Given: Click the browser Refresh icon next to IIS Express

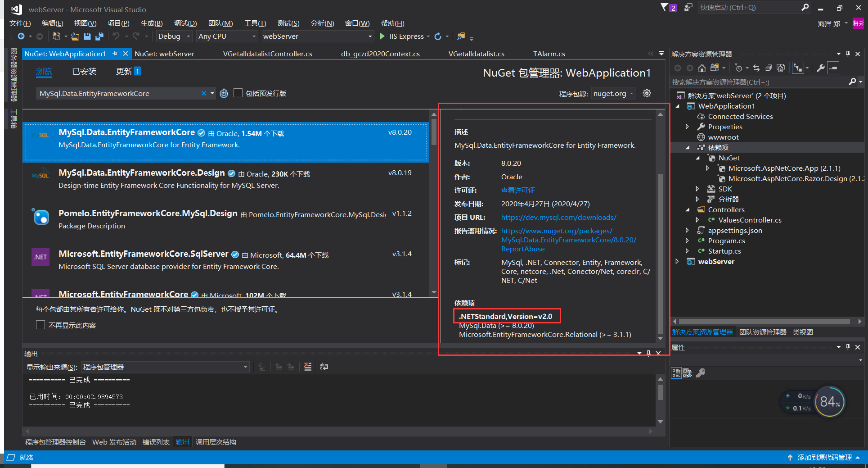Looking at the screenshot, I should coord(438,36).
